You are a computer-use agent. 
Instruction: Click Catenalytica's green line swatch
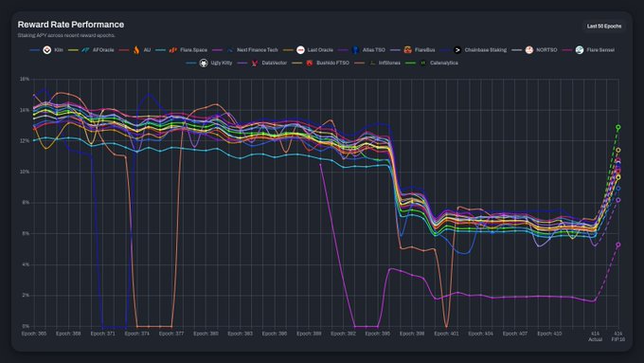coord(410,63)
